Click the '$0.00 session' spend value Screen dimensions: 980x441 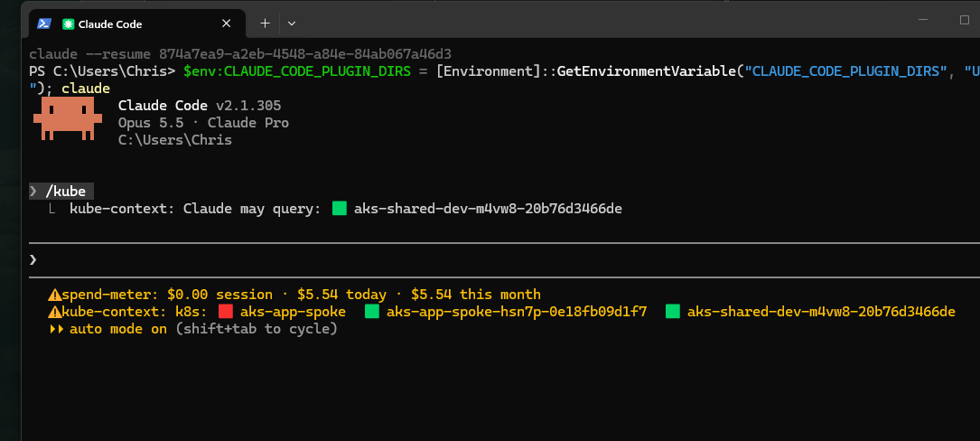pos(220,295)
